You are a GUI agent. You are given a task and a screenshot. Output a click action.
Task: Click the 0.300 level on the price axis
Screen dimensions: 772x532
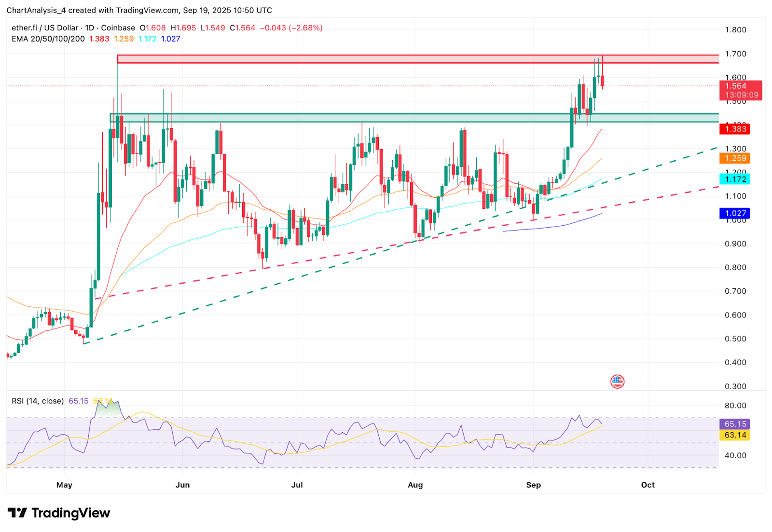coord(735,386)
